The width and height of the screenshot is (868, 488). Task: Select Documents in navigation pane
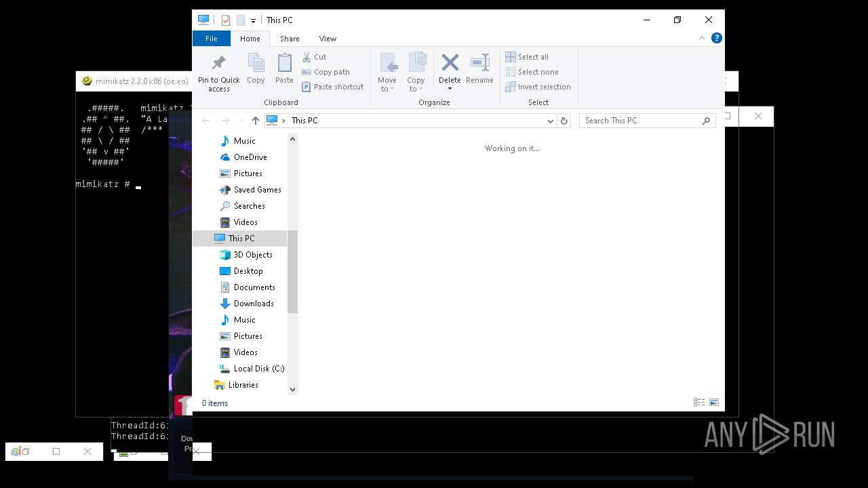point(254,287)
